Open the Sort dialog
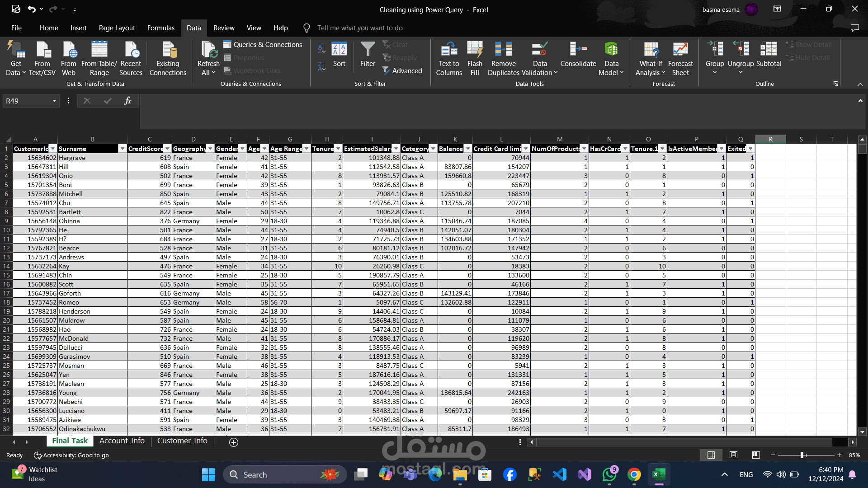The height and width of the screenshot is (488, 868). coord(339,55)
